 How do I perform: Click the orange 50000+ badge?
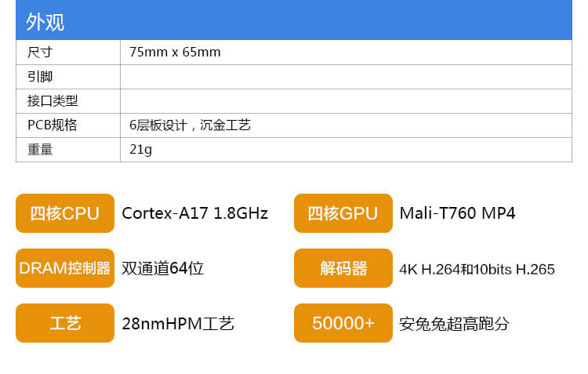click(x=343, y=323)
